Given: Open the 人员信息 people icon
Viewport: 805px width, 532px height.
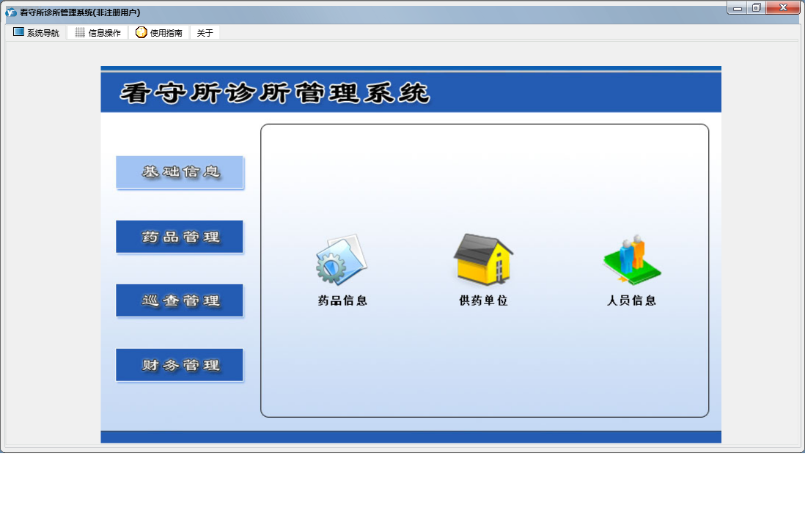Looking at the screenshot, I should tap(632, 259).
